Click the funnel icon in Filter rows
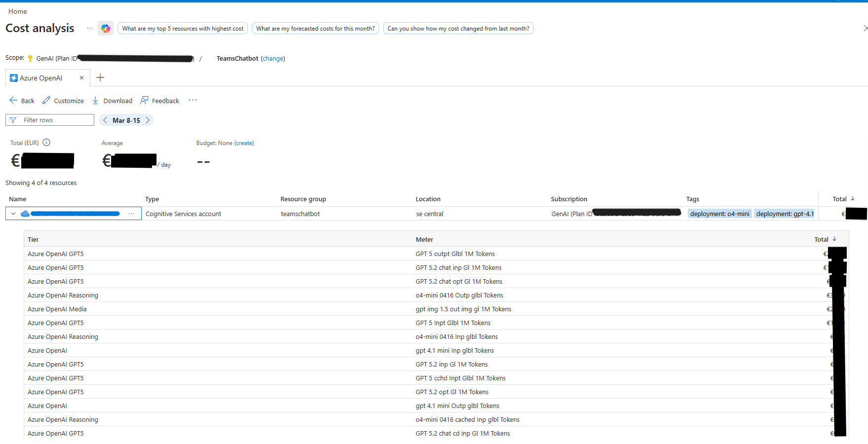Image resolution: width=868 pixels, height=444 pixels. (x=13, y=120)
